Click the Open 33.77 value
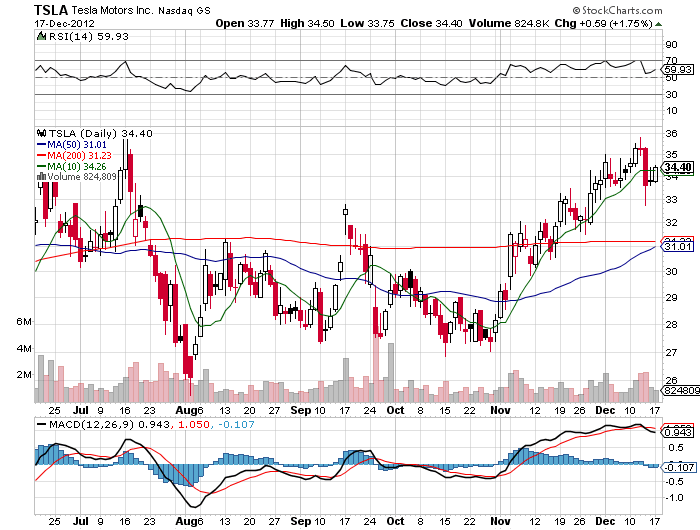Image resolution: width=700 pixels, height=530 pixels. pyautogui.click(x=245, y=23)
